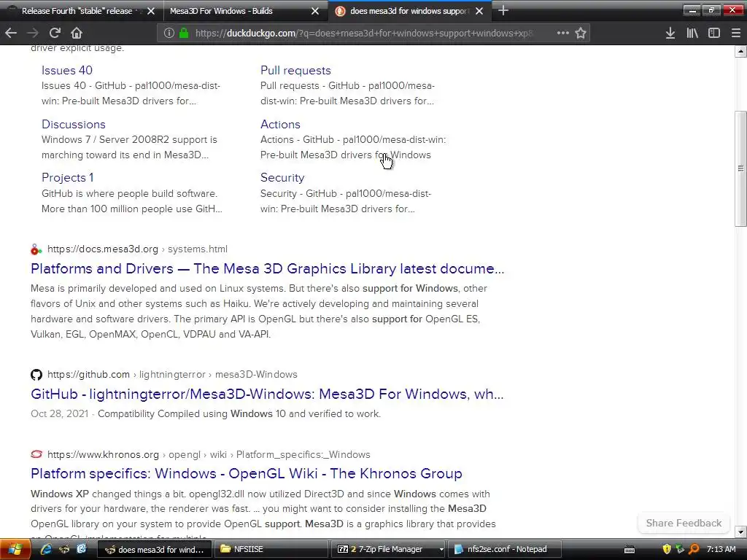Open the 'Issues 40' sitelink
The width and height of the screenshot is (747, 560).
[66, 71]
